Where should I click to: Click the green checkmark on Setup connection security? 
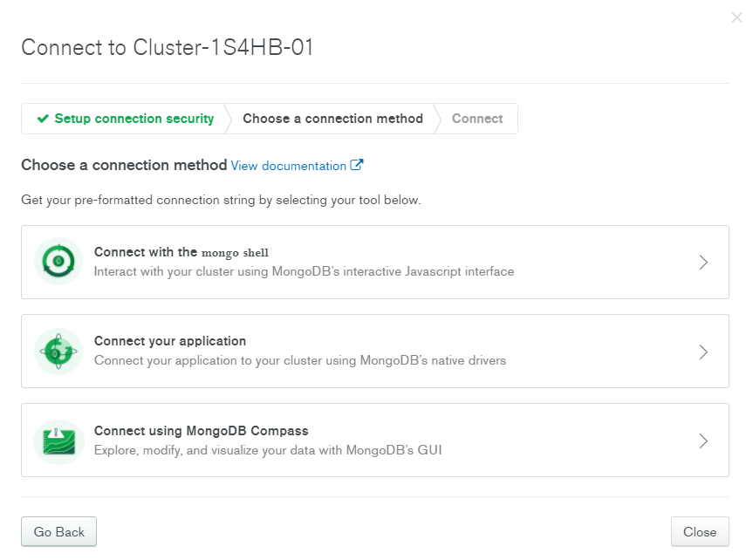tap(43, 118)
